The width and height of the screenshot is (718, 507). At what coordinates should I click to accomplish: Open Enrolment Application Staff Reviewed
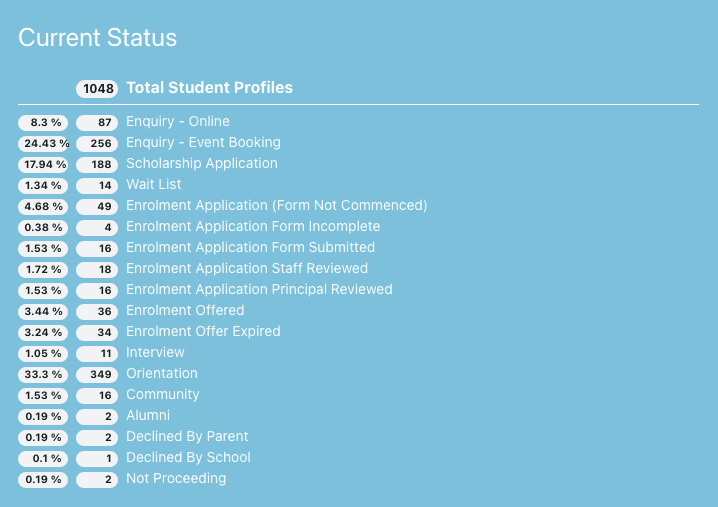pyautogui.click(x=247, y=269)
